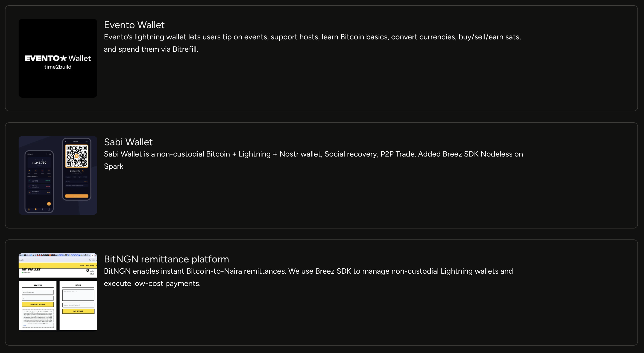
Task: Click the Send arrow icon in Sabi phone mockup
Action: click(30, 171)
